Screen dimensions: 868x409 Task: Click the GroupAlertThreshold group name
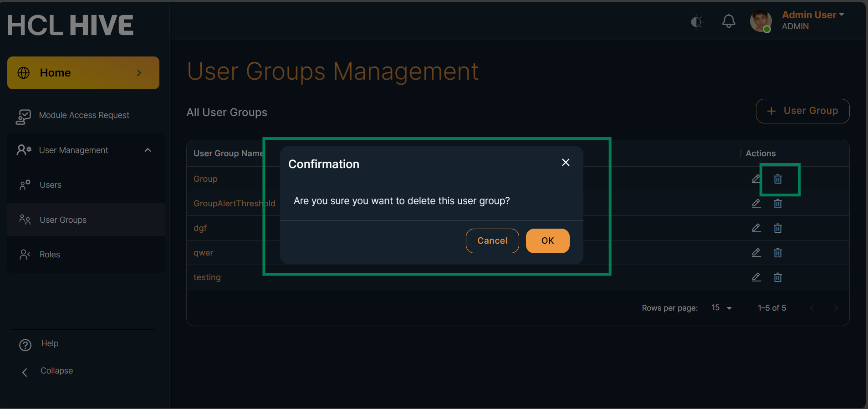pos(235,204)
